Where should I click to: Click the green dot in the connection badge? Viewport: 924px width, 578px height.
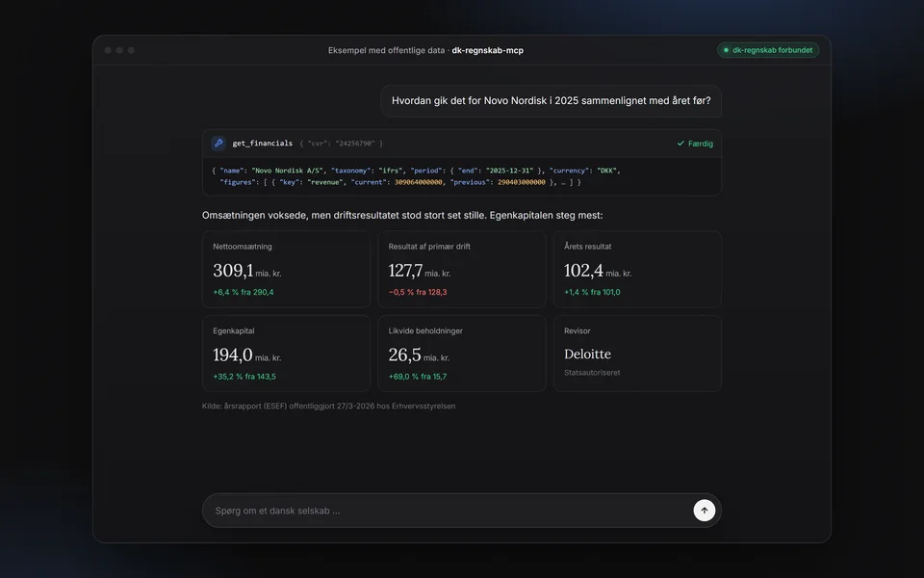click(726, 50)
